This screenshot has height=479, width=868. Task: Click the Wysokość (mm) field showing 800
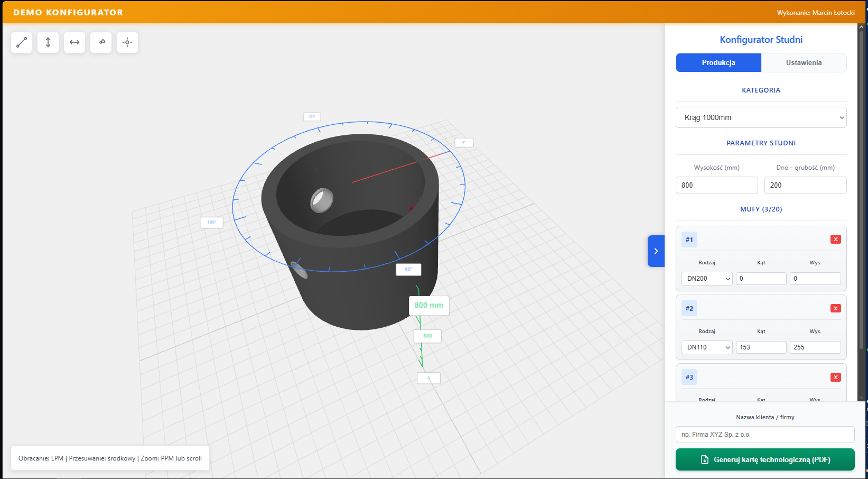pyautogui.click(x=717, y=185)
